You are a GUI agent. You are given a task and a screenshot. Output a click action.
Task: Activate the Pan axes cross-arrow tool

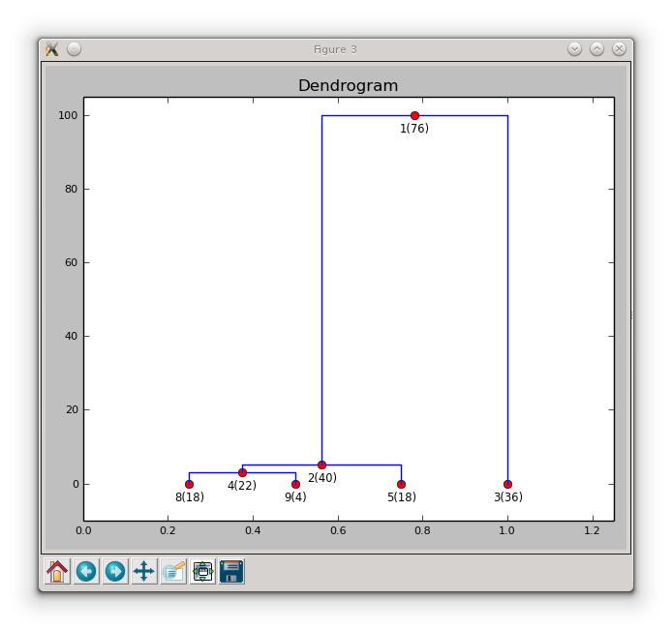pos(144,571)
